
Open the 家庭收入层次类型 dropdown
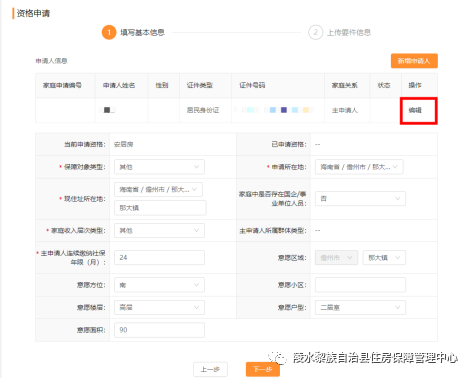click(159, 230)
